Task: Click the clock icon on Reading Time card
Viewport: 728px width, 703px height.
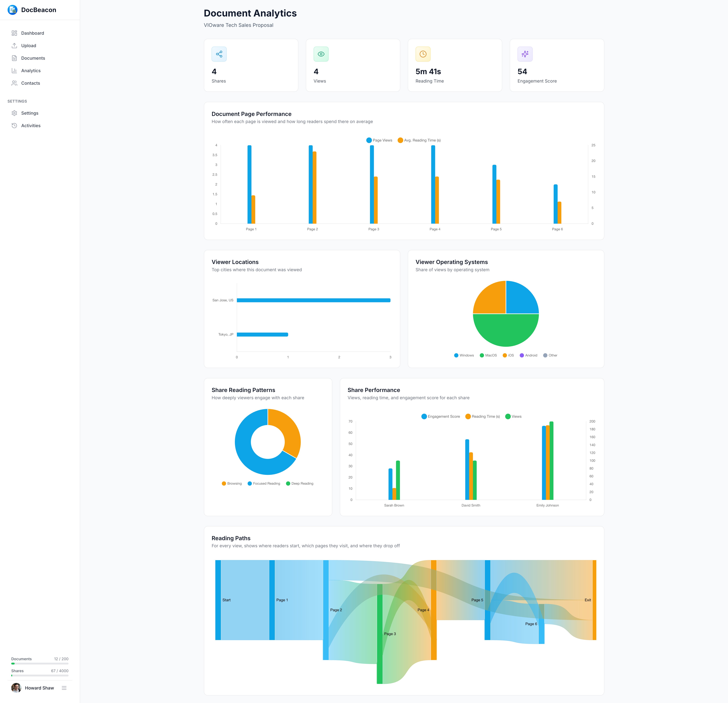Action: (423, 54)
